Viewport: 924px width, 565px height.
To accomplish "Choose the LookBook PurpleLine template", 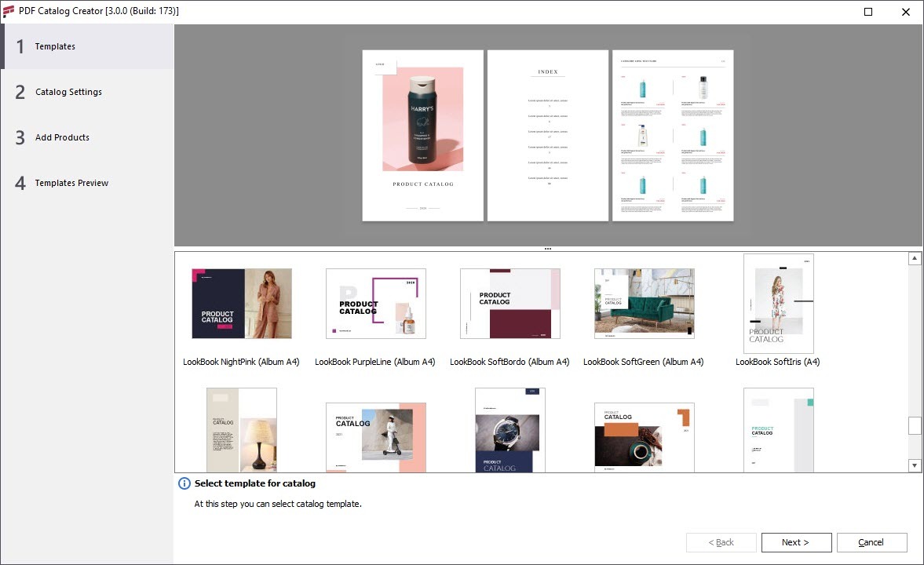I will click(x=375, y=304).
